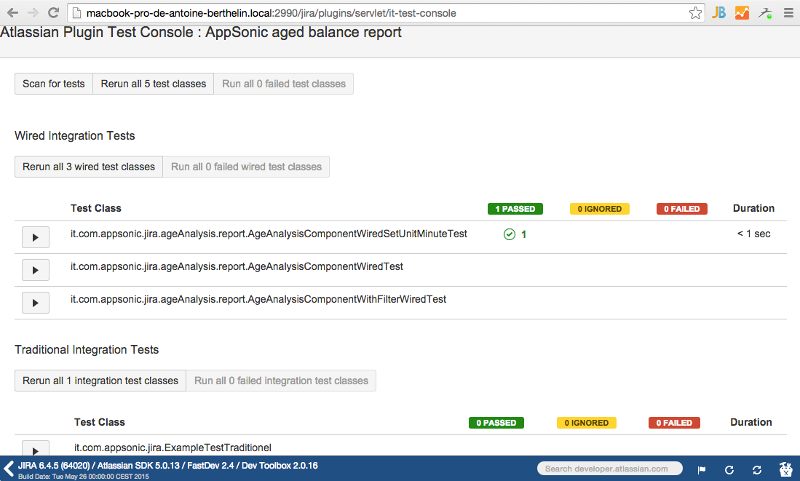Click the page document icon in address bar
Viewport: 800px width, 481px height.
[x=77, y=13]
